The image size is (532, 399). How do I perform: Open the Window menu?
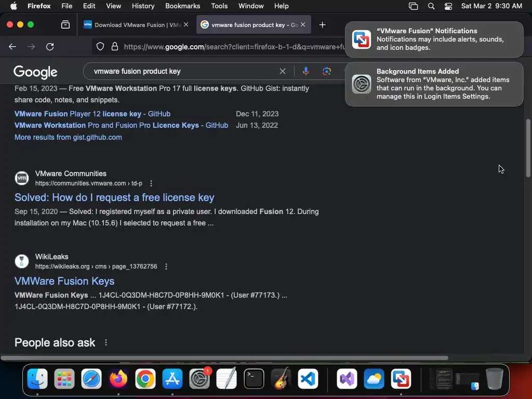pyautogui.click(x=251, y=6)
